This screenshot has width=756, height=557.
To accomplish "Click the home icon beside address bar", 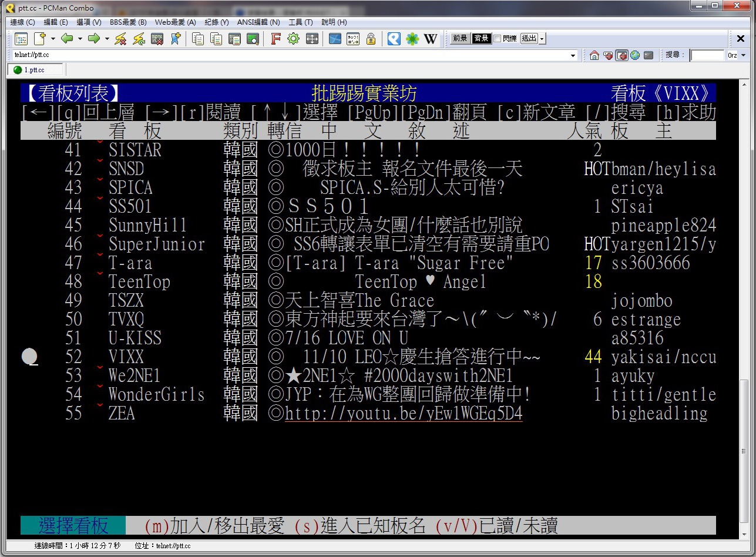I will pos(594,55).
